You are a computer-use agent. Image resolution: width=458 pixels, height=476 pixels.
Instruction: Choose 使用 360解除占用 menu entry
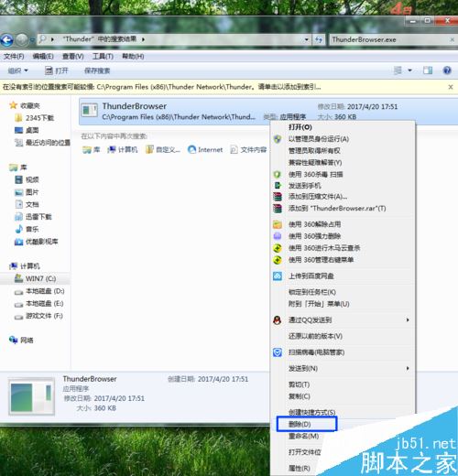pyautogui.click(x=343, y=224)
